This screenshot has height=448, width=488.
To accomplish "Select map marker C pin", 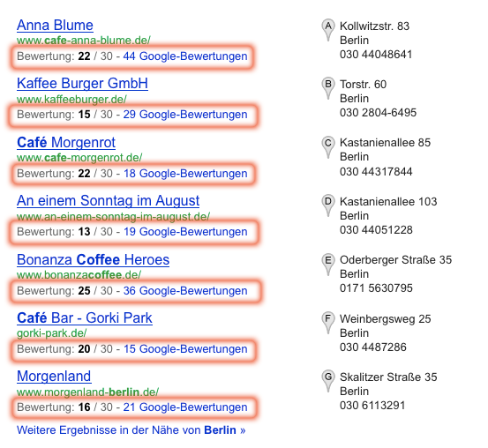I will 328,147.
